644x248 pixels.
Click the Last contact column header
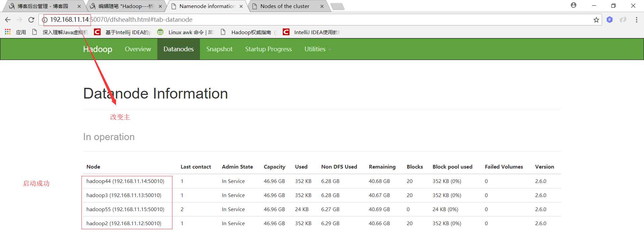click(x=196, y=167)
